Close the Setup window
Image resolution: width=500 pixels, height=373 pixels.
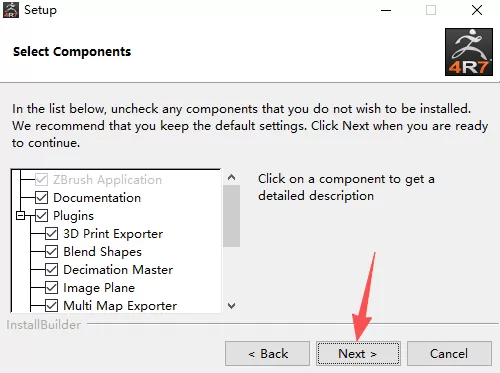coord(477,10)
